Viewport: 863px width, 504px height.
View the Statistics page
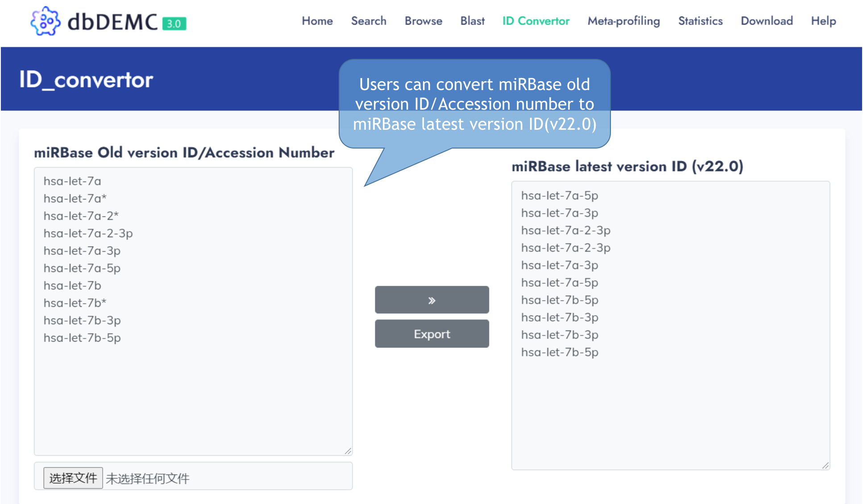point(701,21)
